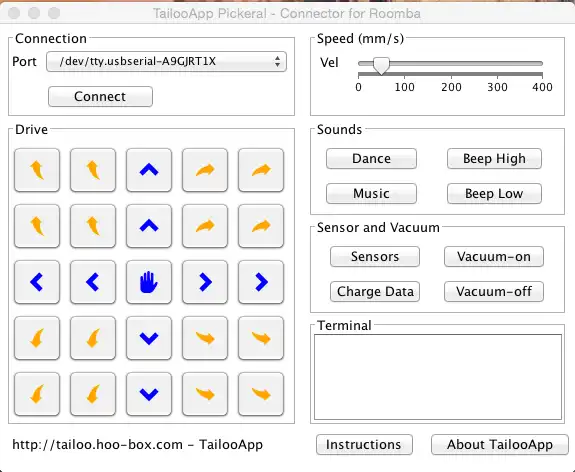Click second-row fifth-column orange forward-right arrow
This screenshot has width=575, height=472.
pyautogui.click(x=261, y=226)
